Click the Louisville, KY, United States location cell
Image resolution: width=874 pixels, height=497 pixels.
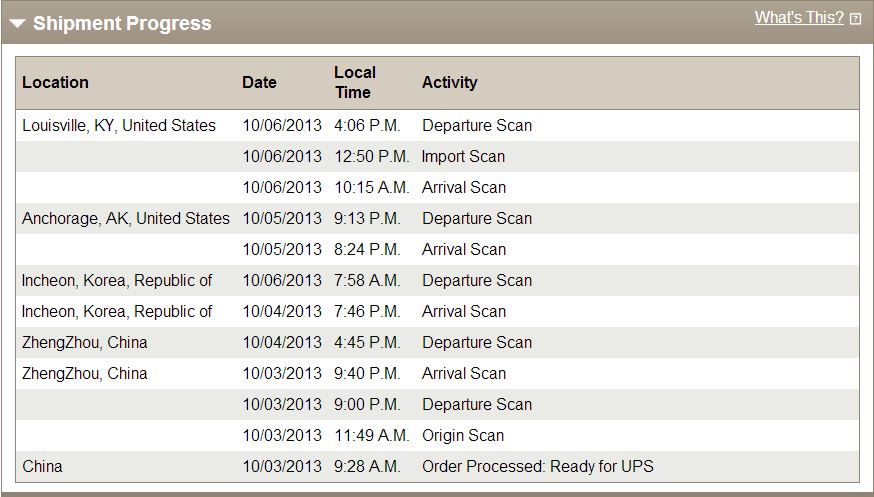click(119, 125)
